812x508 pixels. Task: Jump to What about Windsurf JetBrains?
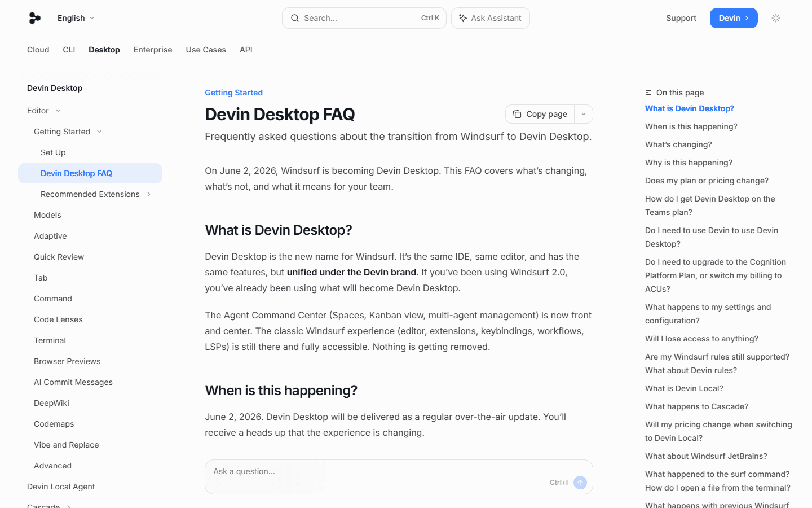coord(706,456)
